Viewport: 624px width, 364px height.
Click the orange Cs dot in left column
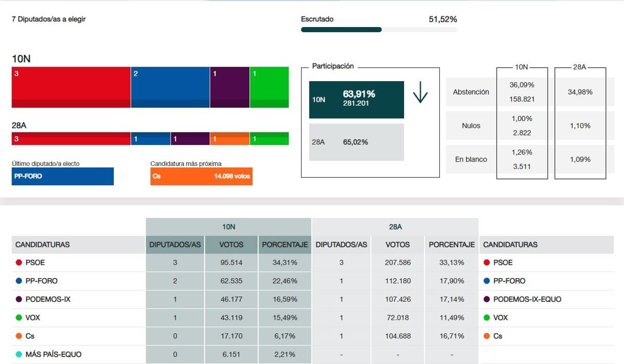[x=19, y=336]
